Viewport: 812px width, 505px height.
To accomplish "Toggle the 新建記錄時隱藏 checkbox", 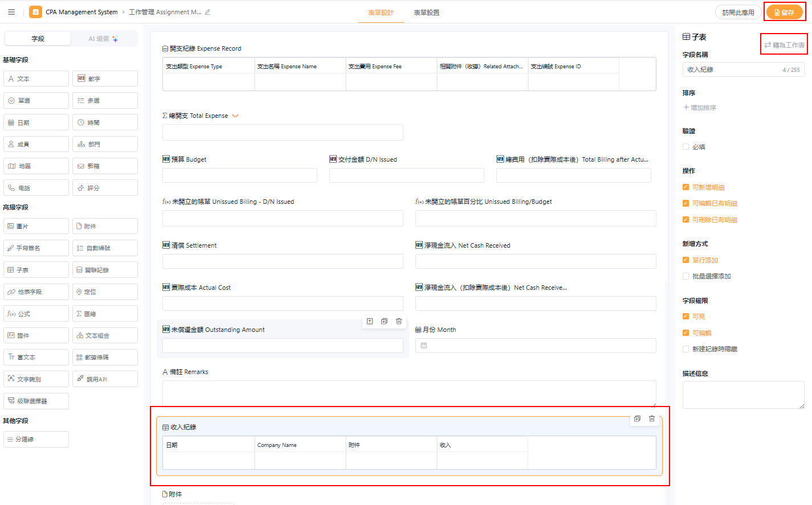I will 686,349.
